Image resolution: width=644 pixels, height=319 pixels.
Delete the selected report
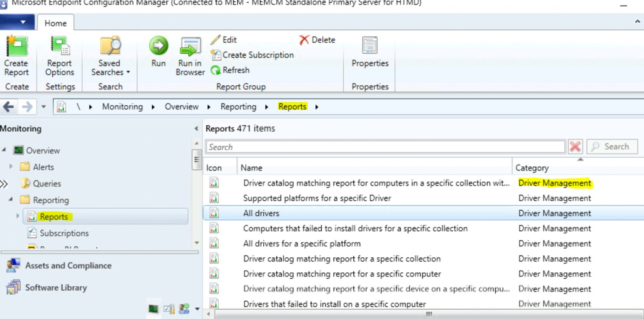317,40
